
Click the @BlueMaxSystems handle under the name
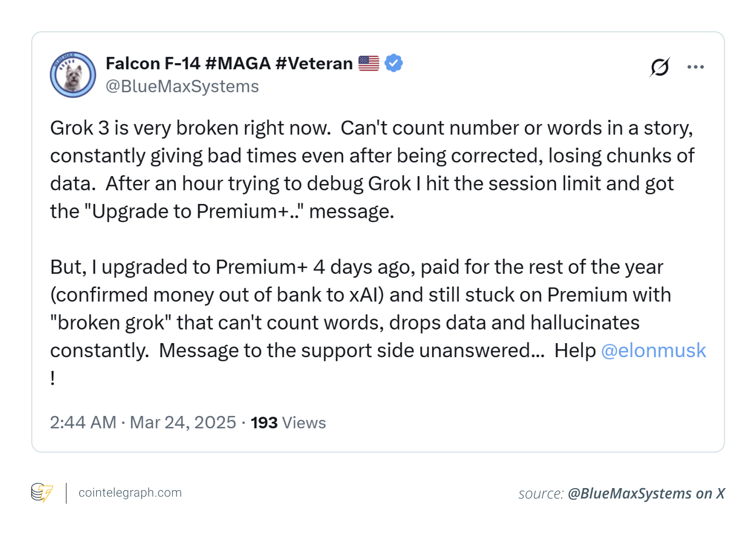pos(182,86)
